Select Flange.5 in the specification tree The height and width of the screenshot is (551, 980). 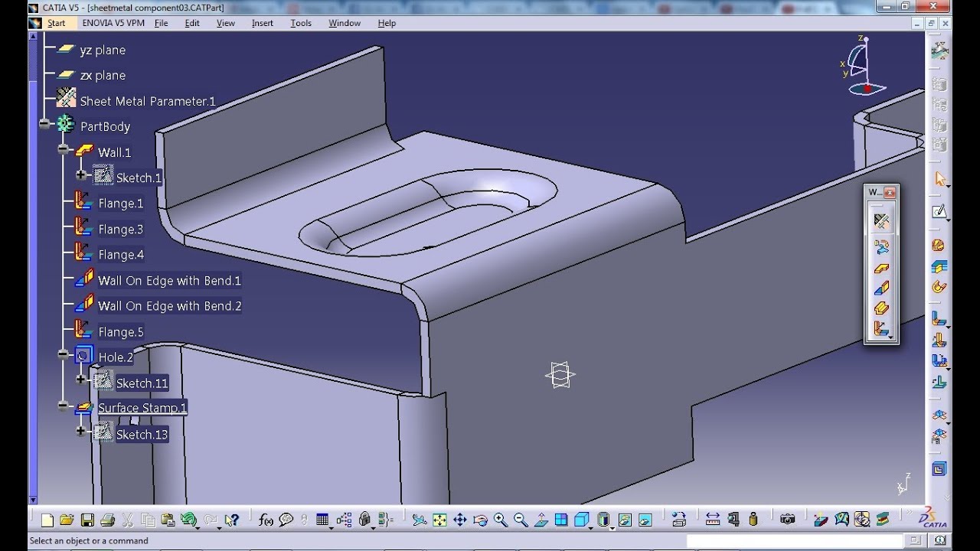(x=120, y=331)
